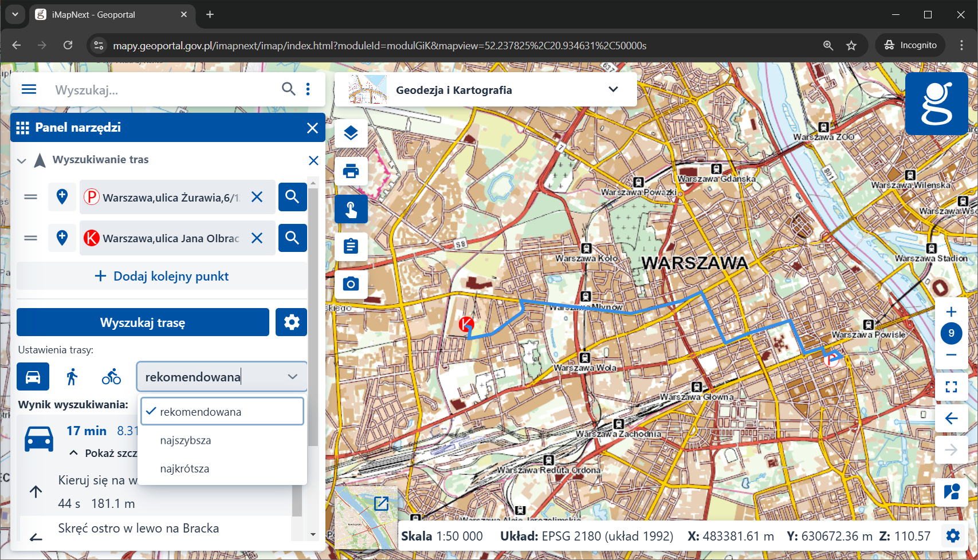Open route settings gear button

[292, 322]
